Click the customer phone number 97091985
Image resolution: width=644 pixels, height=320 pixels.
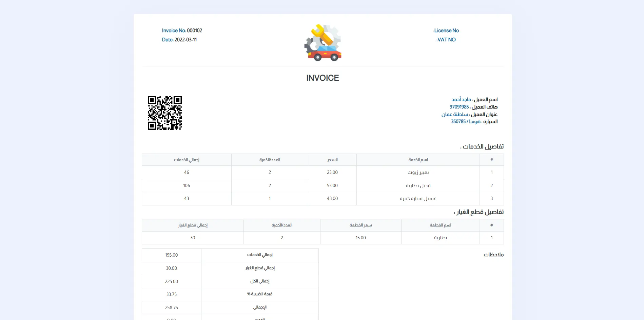click(459, 107)
